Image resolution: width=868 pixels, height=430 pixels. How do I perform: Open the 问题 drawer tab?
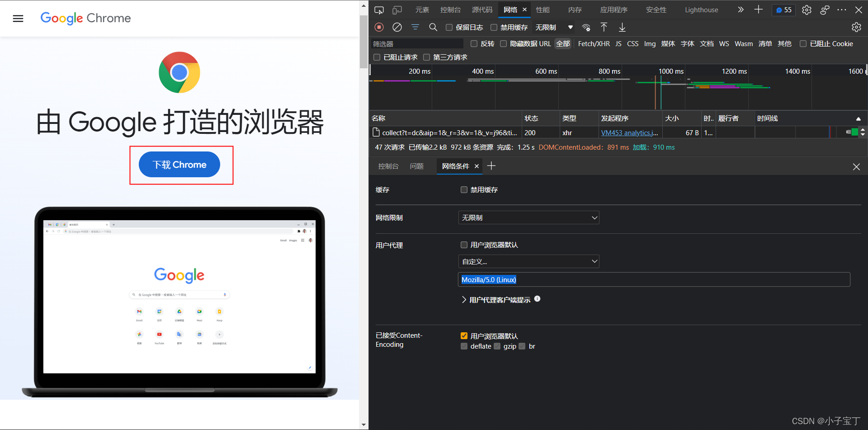[416, 166]
